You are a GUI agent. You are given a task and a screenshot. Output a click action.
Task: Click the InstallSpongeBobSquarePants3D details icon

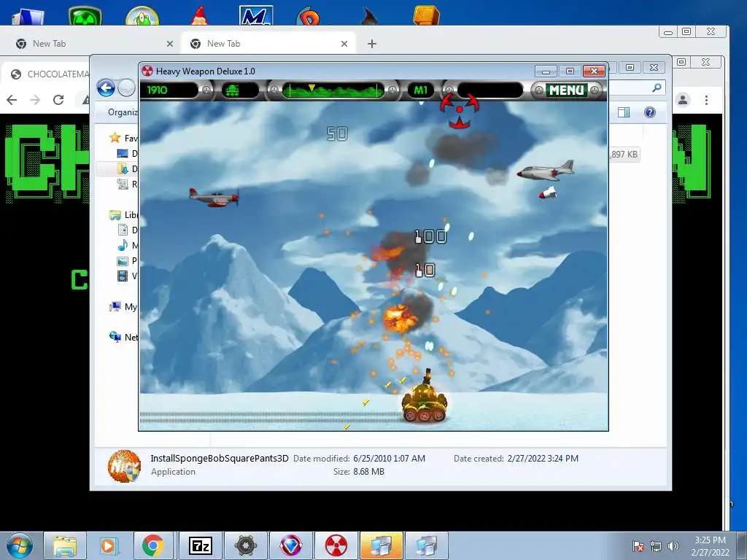click(124, 466)
